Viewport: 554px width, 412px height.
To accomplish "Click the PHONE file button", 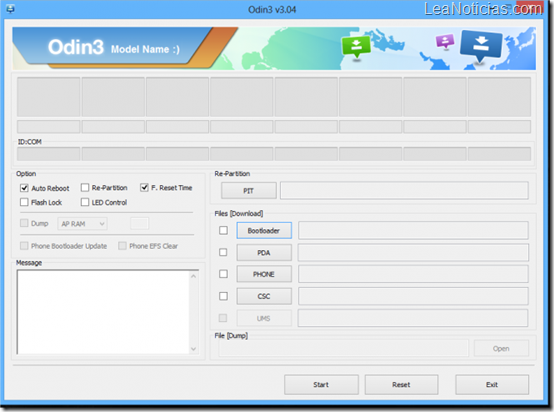I will click(x=264, y=274).
